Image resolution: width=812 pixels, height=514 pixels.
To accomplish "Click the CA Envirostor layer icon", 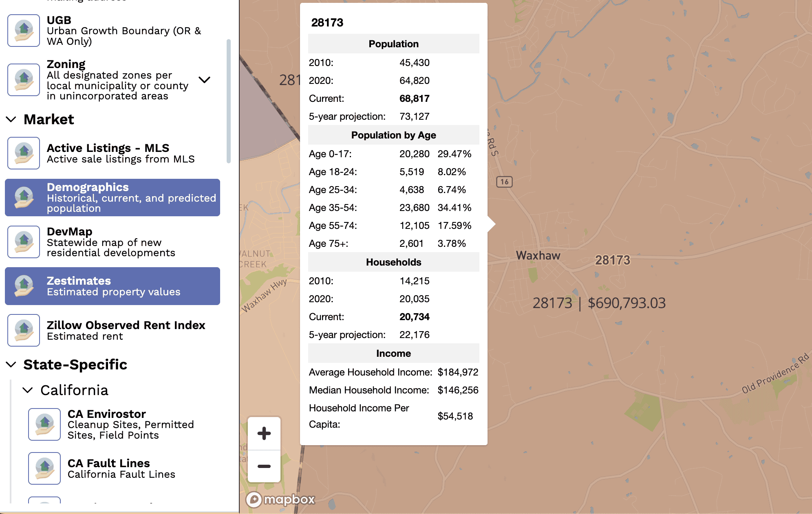I will pyautogui.click(x=44, y=424).
